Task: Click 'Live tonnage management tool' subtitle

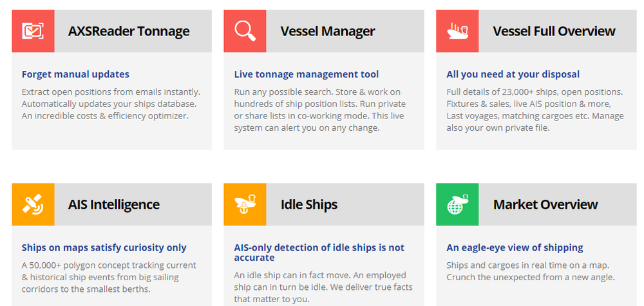Action: pos(307,74)
